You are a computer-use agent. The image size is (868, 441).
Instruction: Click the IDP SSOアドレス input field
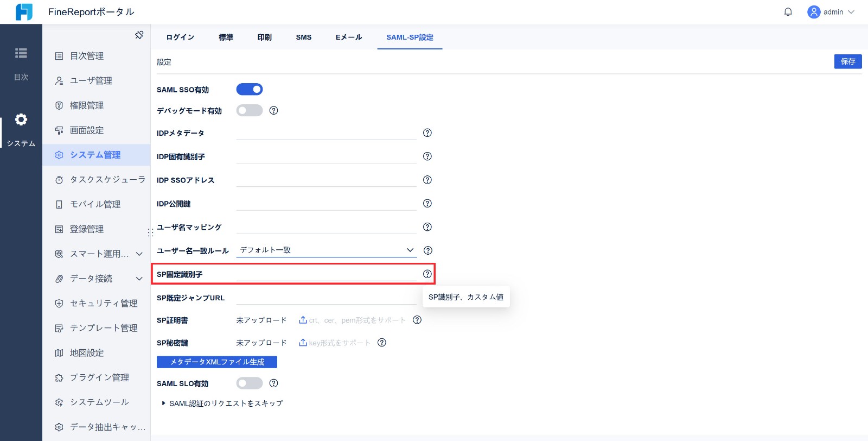(x=326, y=180)
